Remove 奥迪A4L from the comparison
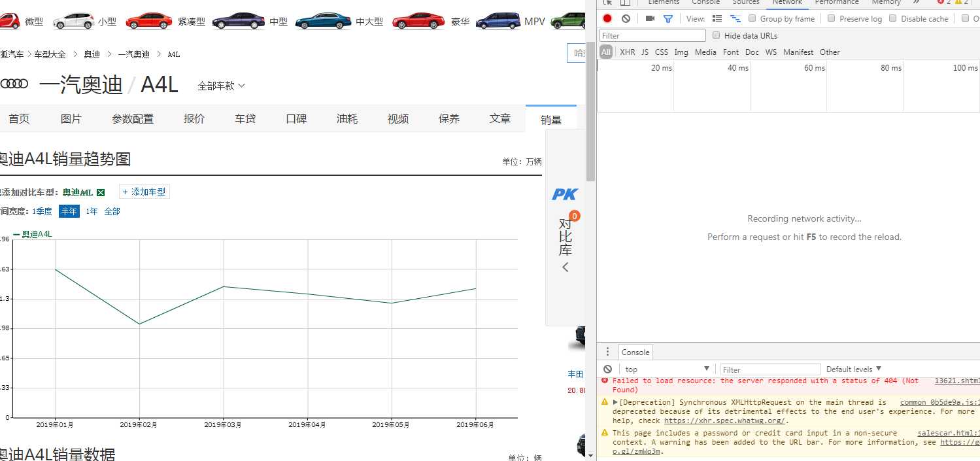 coord(101,192)
